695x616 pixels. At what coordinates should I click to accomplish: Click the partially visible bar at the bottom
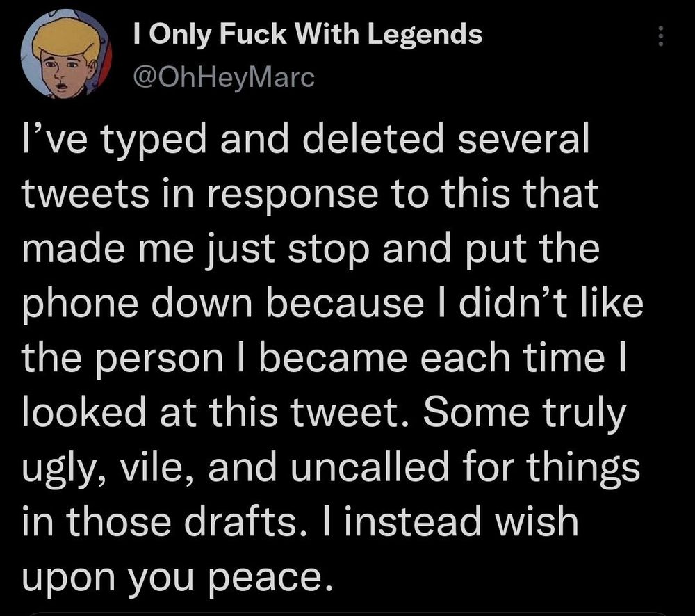tap(347, 613)
